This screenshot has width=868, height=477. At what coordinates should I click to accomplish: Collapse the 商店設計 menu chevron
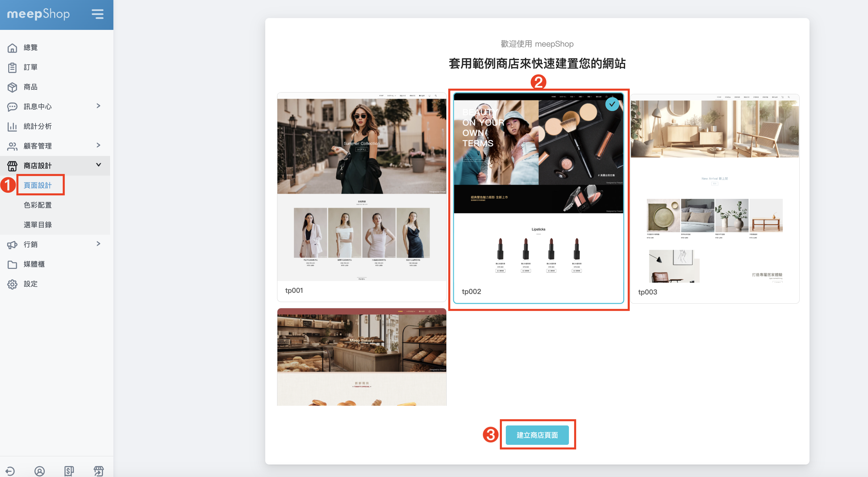pos(98,165)
